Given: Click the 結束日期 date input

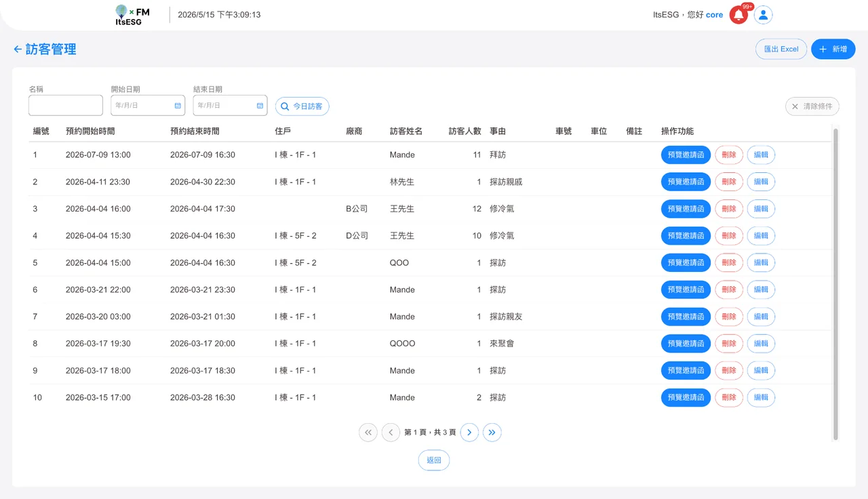Looking at the screenshot, I should tap(230, 105).
